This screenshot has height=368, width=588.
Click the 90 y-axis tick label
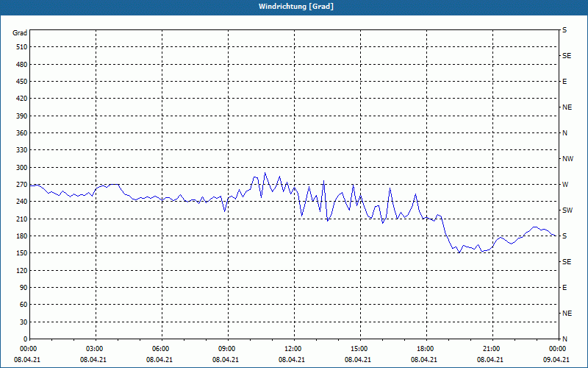pyautogui.click(x=24, y=288)
